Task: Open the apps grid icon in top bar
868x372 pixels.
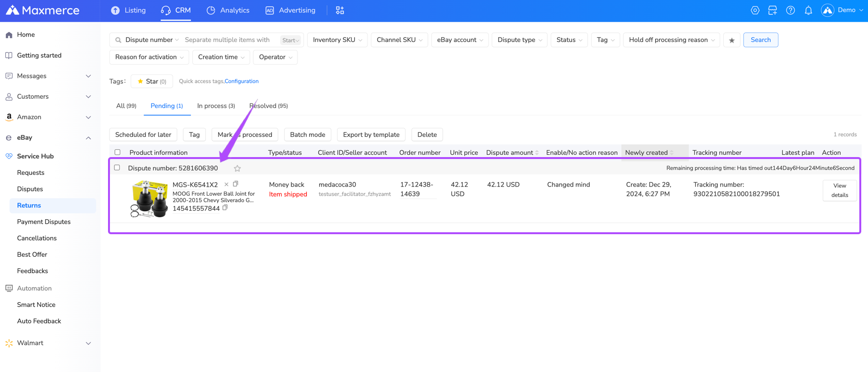Action: (340, 10)
